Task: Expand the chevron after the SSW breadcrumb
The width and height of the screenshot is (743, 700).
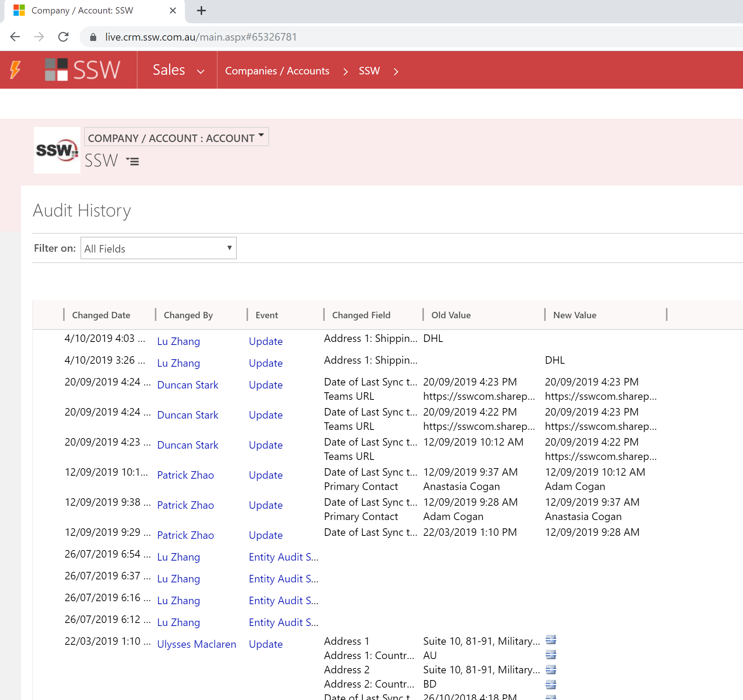Action: 396,71
